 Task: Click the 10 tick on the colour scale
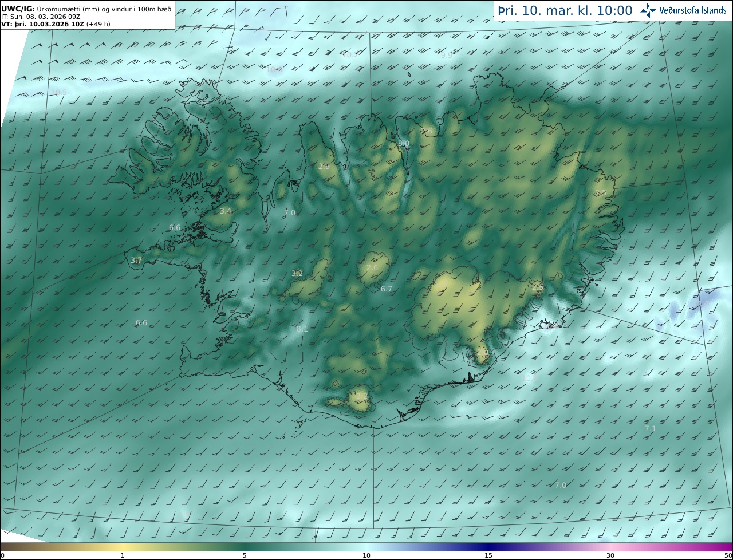click(x=366, y=555)
